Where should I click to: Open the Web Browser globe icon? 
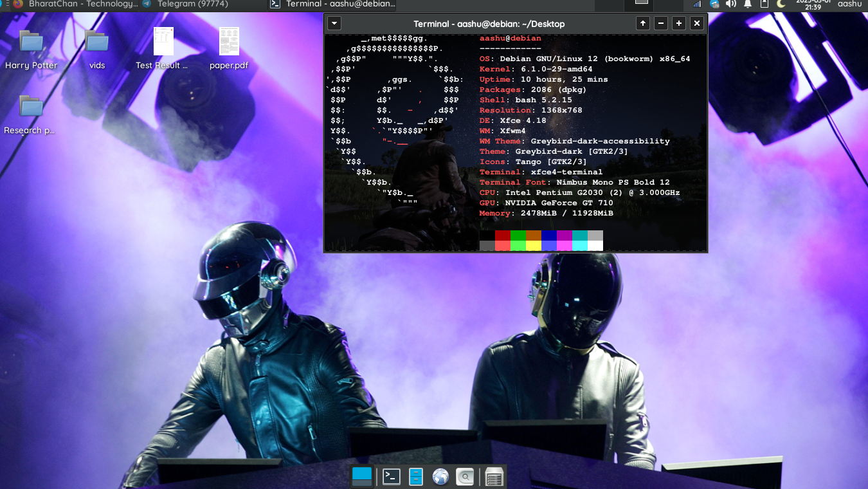(440, 477)
